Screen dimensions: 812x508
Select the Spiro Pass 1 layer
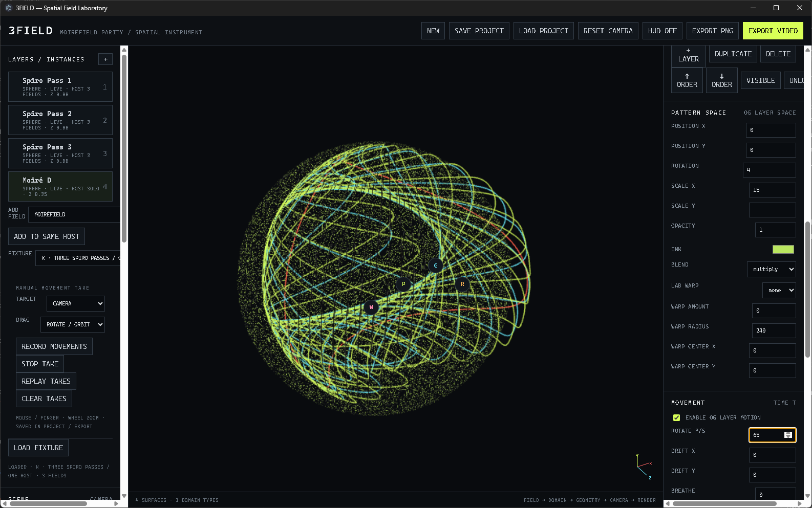pyautogui.click(x=60, y=86)
